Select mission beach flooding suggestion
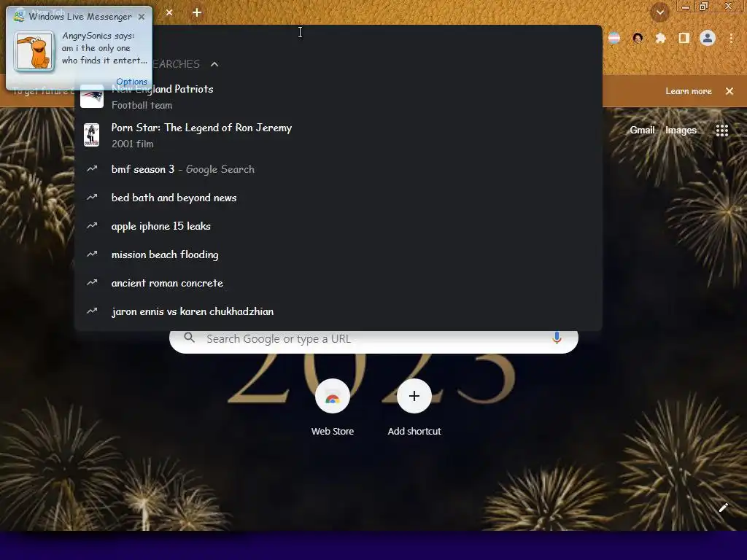The width and height of the screenshot is (747, 560). click(x=338, y=254)
